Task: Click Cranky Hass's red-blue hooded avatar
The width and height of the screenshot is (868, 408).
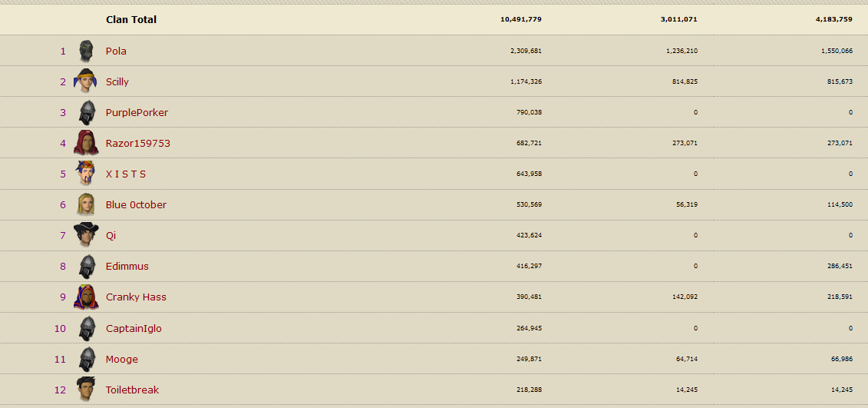Action: tap(86, 297)
